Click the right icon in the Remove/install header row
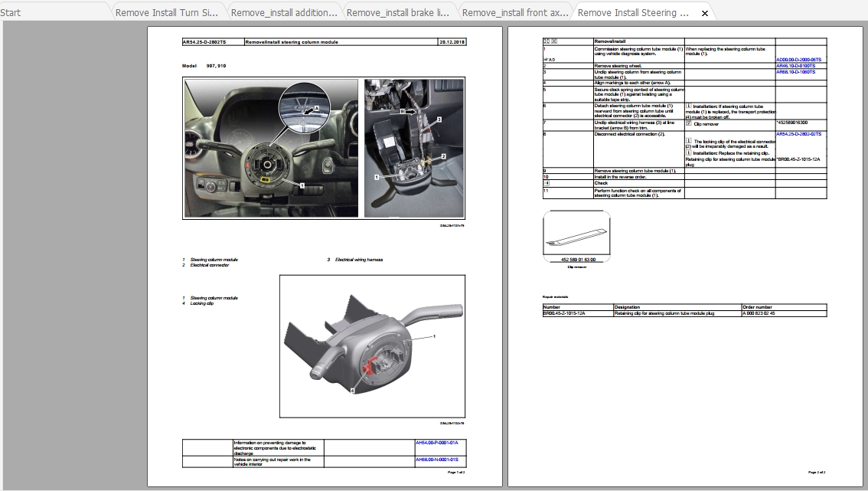The height and width of the screenshot is (491, 868). point(553,41)
